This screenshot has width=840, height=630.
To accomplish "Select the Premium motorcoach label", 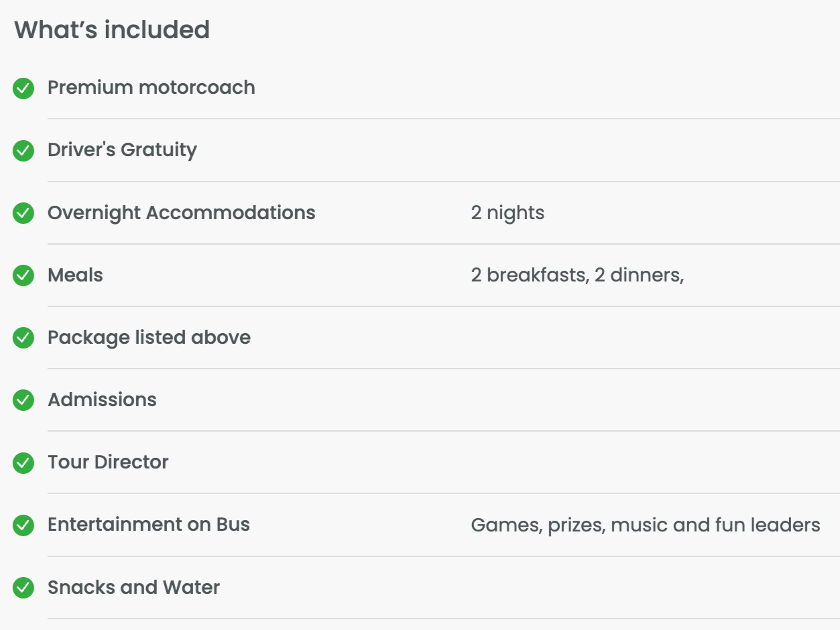I will click(151, 88).
